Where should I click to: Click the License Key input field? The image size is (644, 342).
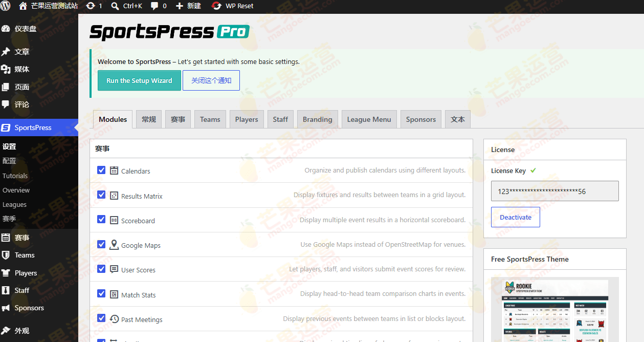point(555,191)
